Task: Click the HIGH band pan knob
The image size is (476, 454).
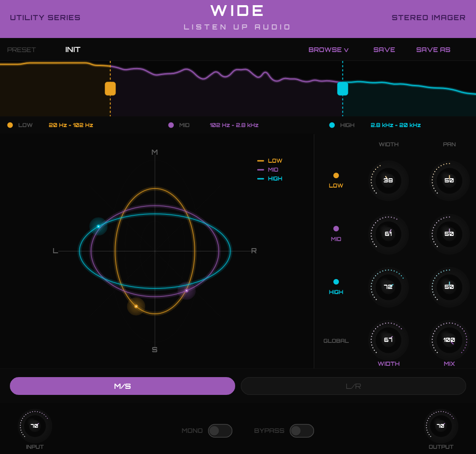Action: click(x=449, y=287)
